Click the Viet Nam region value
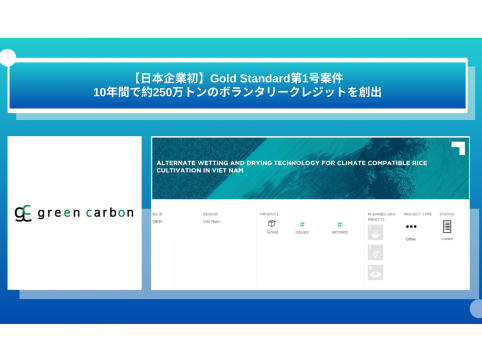The height and width of the screenshot is (361, 482). [x=211, y=221]
